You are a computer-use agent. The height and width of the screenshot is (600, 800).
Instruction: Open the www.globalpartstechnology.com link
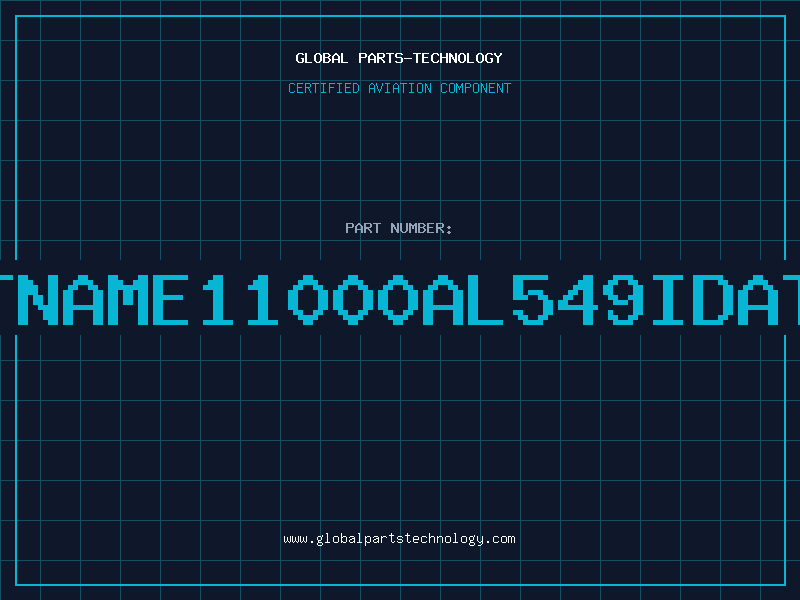(x=399, y=539)
